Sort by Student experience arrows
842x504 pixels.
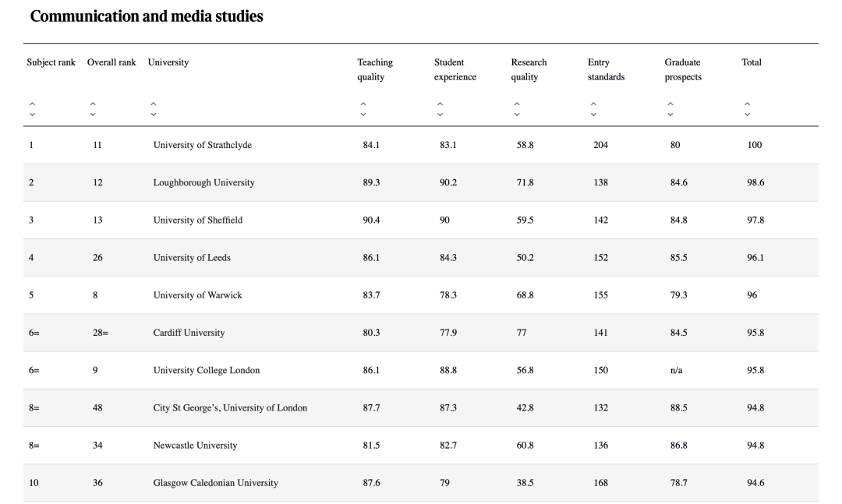tap(440, 109)
